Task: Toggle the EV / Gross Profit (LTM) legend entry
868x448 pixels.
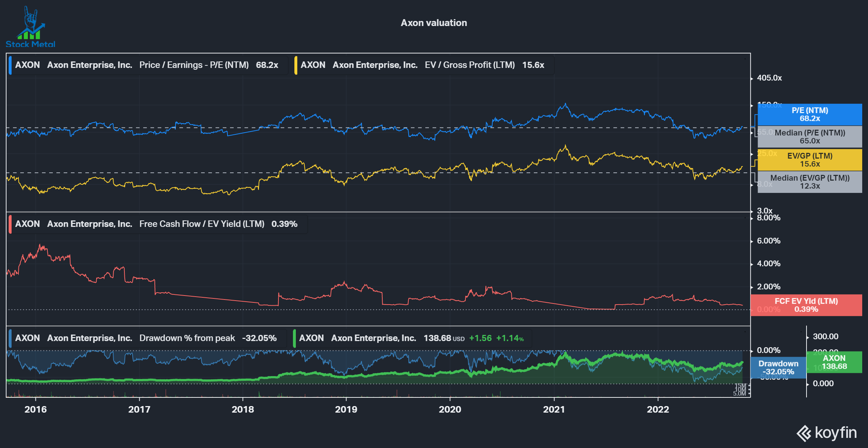Action: [423, 65]
